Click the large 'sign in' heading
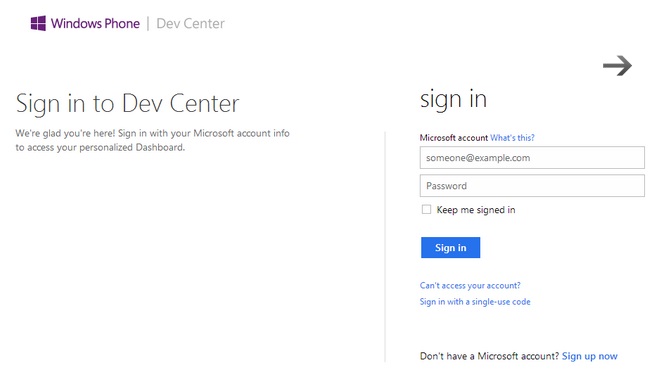 click(453, 100)
